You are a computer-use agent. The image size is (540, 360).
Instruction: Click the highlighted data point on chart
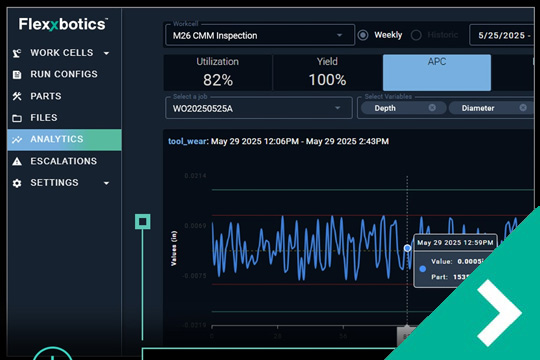point(407,248)
